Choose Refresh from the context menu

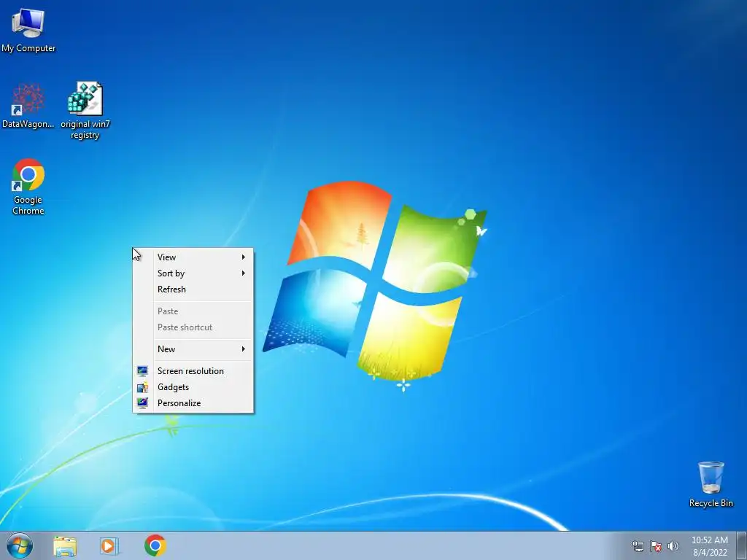pos(193,289)
